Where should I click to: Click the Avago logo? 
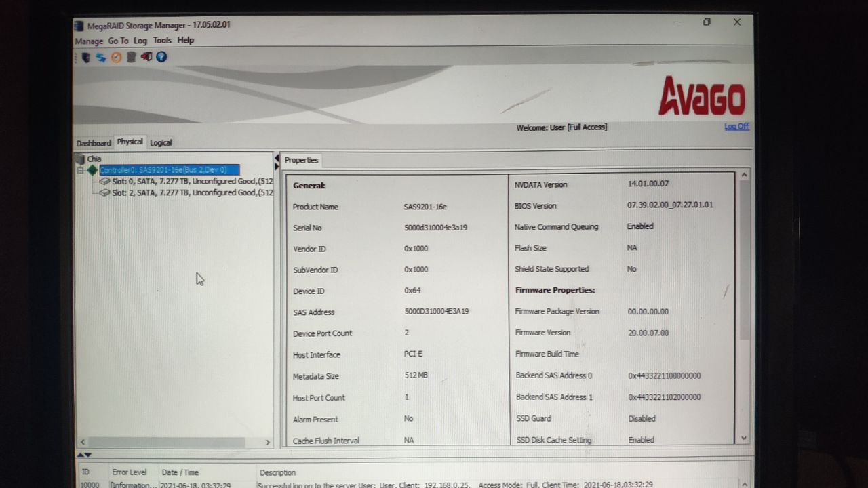pos(702,96)
